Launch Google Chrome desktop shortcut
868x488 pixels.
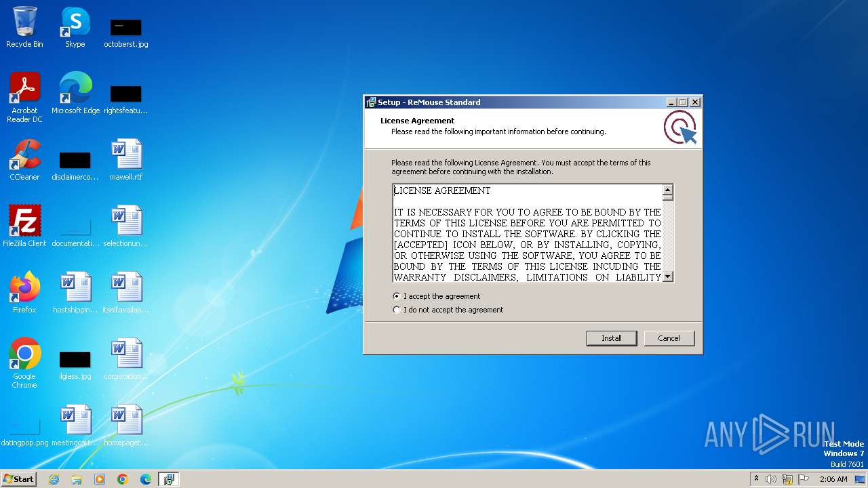(x=24, y=363)
